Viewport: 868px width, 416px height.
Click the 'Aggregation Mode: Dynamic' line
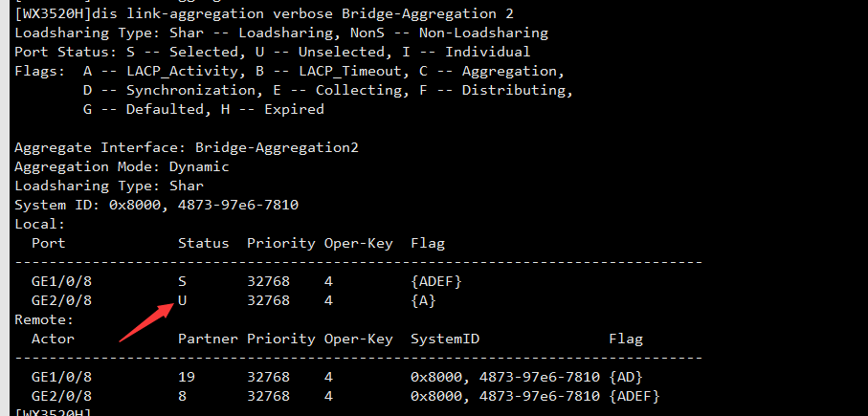click(x=122, y=166)
